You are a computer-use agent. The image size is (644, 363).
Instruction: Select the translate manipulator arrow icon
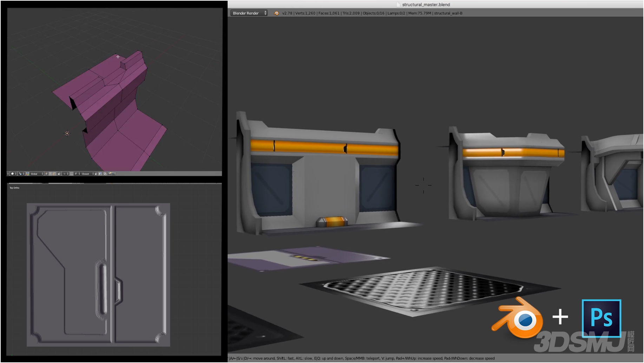pos(46,174)
